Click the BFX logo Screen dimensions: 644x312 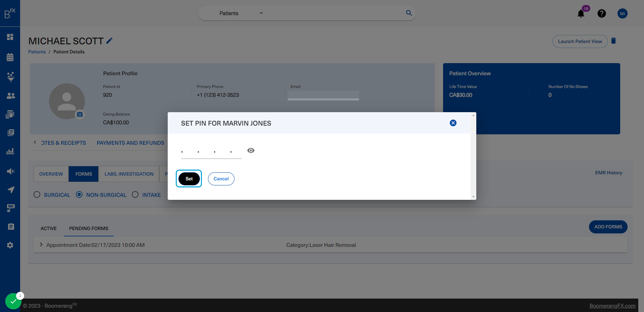[x=10, y=13]
